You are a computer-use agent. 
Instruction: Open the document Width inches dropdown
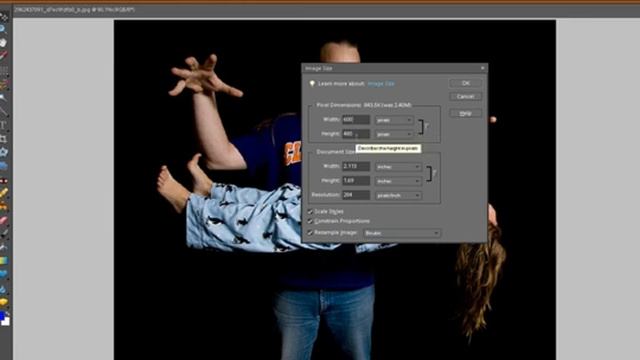click(x=398, y=167)
